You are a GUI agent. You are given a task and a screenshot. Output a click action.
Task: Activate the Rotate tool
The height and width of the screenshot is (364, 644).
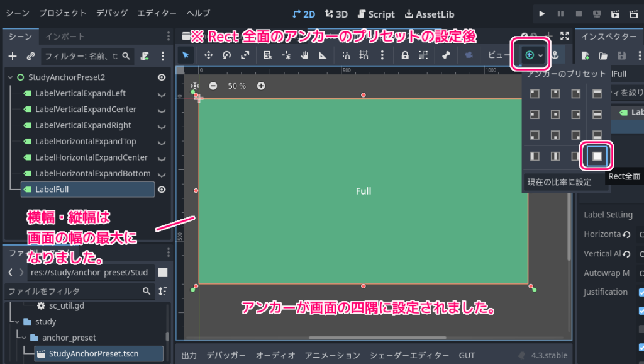[227, 55]
